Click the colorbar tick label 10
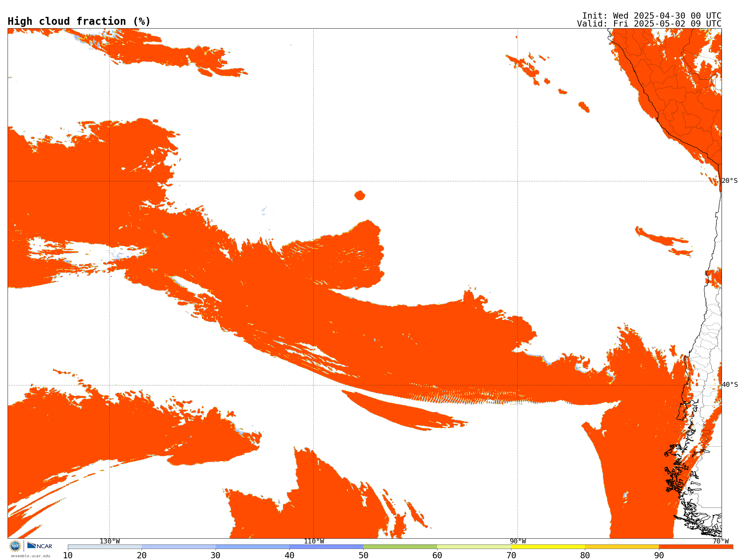Screen dimensions: 744x560 [x=68, y=555]
